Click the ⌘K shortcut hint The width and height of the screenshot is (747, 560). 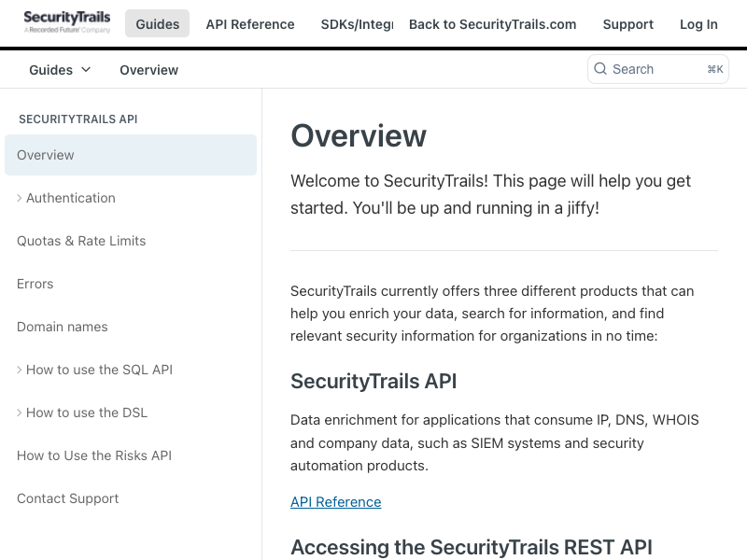pyautogui.click(x=715, y=69)
